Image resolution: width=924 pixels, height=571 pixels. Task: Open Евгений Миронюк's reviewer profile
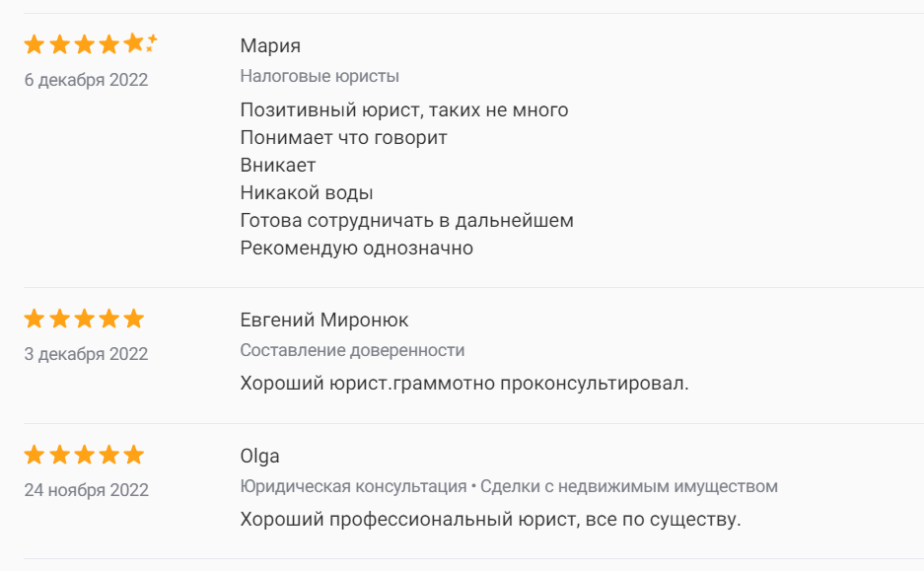[x=323, y=321]
